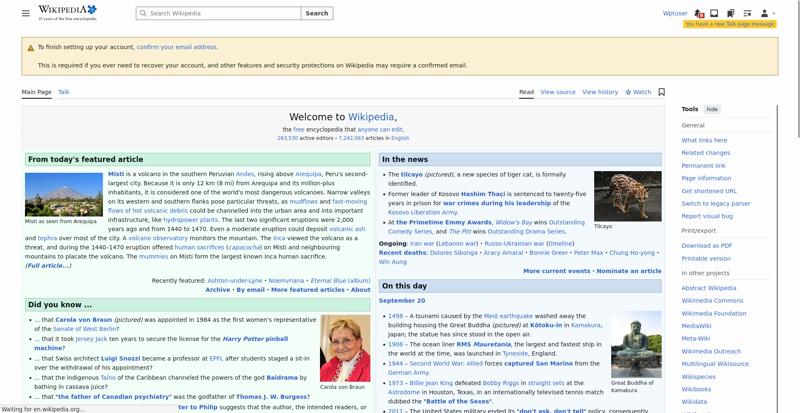
Task: Open Printable version
Action: [706, 258]
